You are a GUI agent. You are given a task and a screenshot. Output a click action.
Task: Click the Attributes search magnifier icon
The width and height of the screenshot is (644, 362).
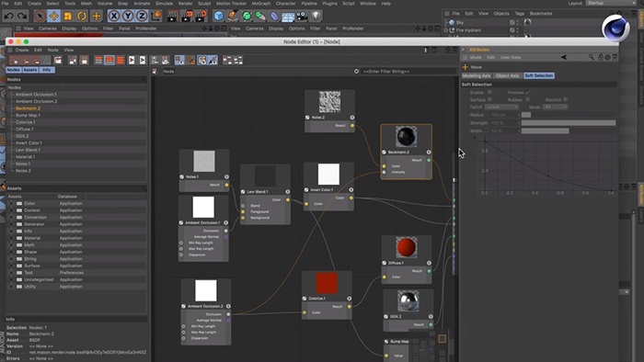pyautogui.click(x=591, y=57)
